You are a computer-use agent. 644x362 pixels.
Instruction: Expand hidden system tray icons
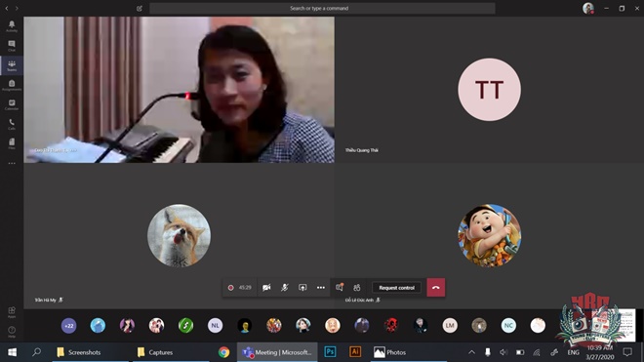pyautogui.click(x=471, y=352)
